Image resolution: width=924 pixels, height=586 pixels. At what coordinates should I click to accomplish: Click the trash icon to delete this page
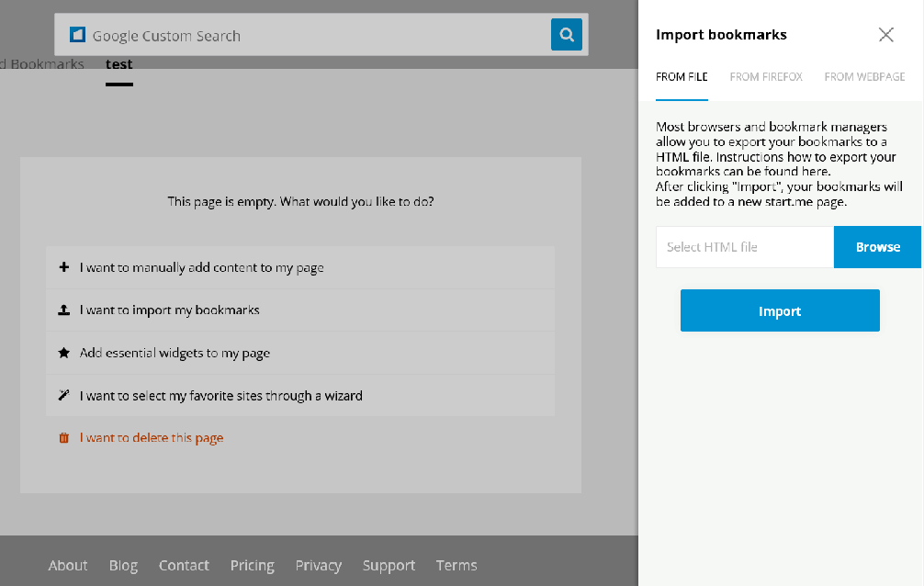[63, 438]
